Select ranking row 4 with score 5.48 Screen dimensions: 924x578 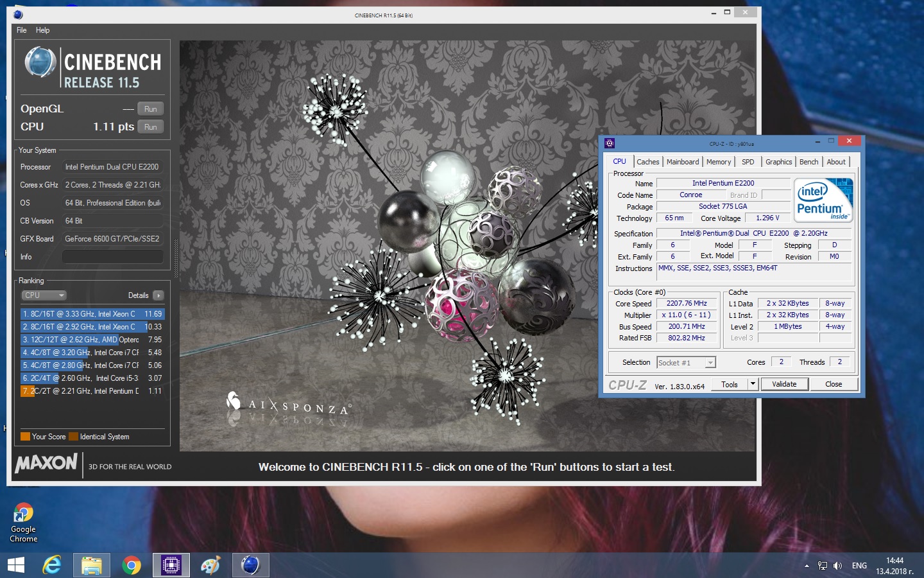coord(92,353)
